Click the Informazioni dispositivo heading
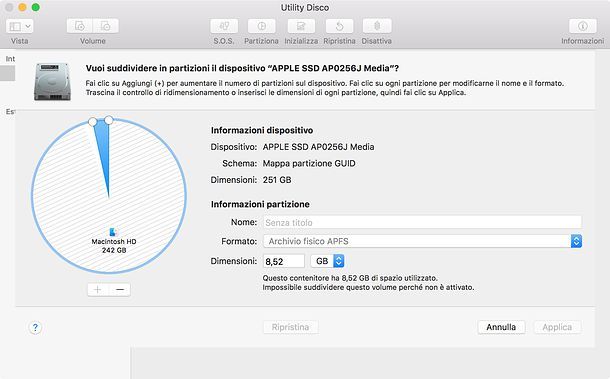The width and height of the screenshot is (610, 379). (x=262, y=130)
